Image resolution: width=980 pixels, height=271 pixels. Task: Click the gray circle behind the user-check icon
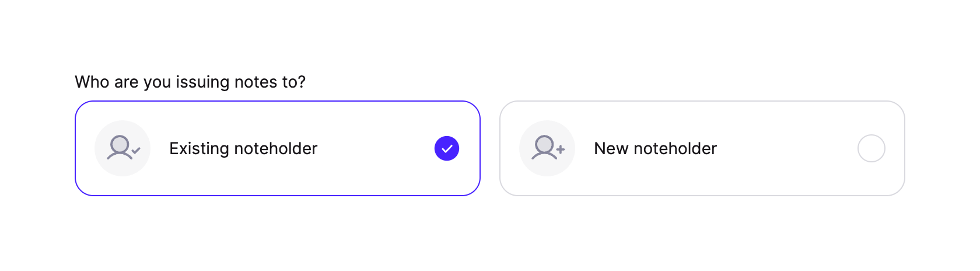pos(123,148)
